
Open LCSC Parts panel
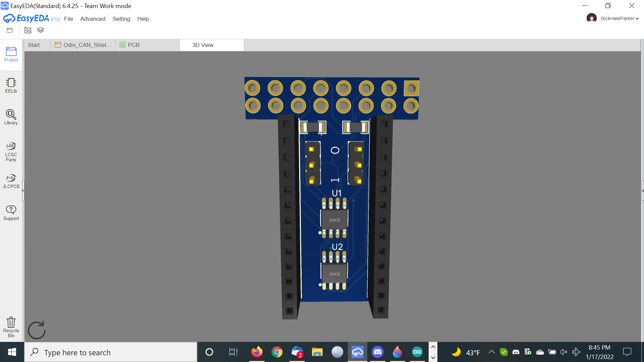click(x=11, y=152)
